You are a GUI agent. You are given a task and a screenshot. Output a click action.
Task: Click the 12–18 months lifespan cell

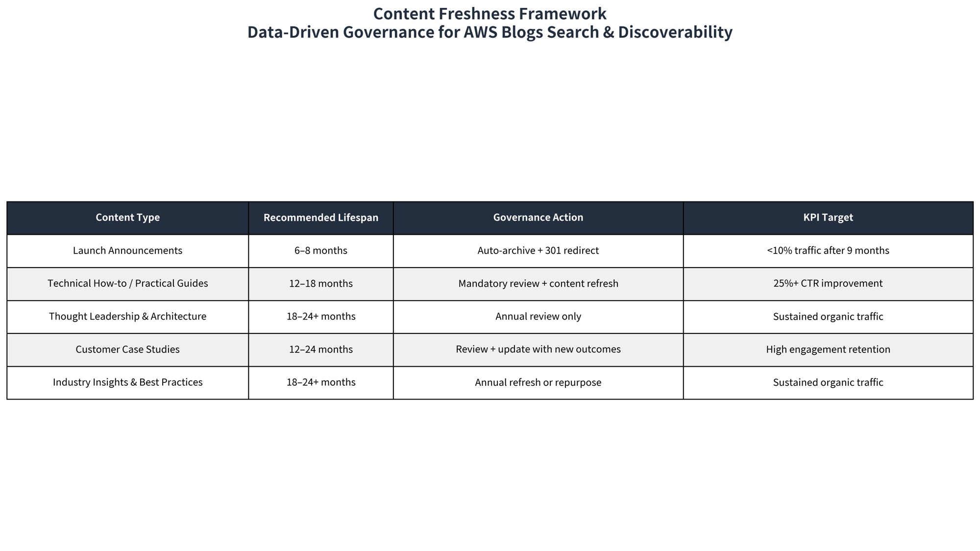click(x=320, y=283)
